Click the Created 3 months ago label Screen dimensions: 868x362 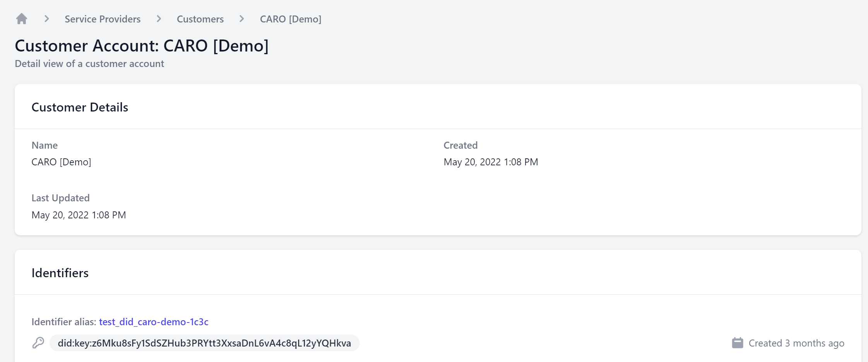(796, 343)
